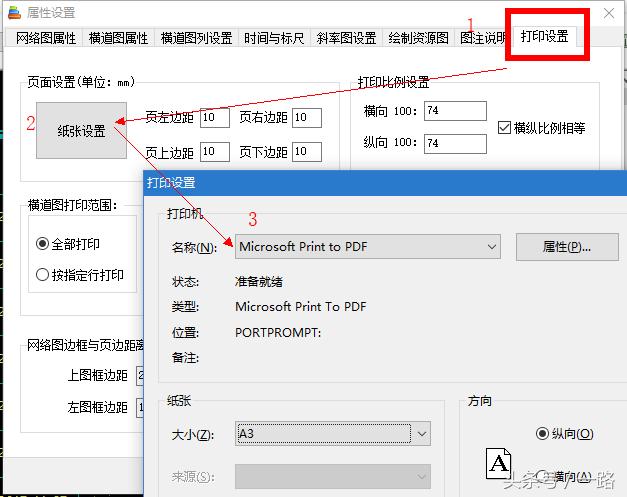This screenshot has height=497, width=627.
Task: Open the 图注说明 tab
Action: click(x=482, y=38)
